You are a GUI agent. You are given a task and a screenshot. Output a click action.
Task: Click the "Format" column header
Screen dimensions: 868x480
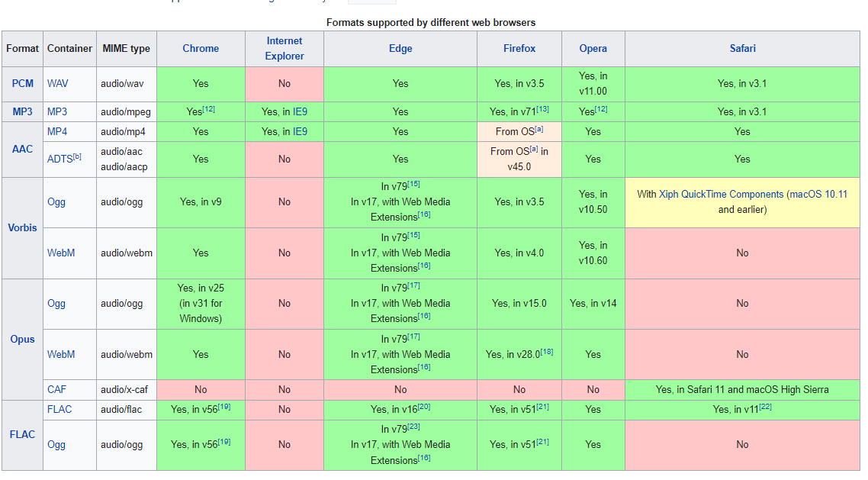[x=23, y=49]
